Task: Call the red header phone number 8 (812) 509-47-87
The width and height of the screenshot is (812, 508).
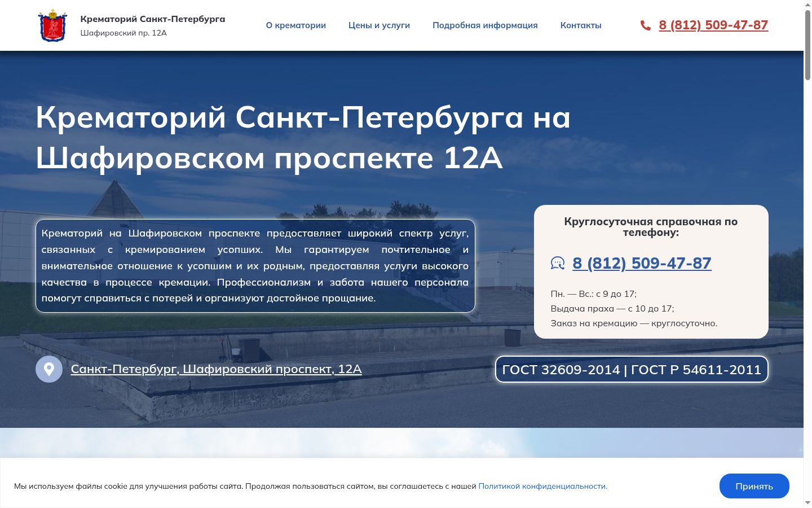Action: [x=713, y=25]
